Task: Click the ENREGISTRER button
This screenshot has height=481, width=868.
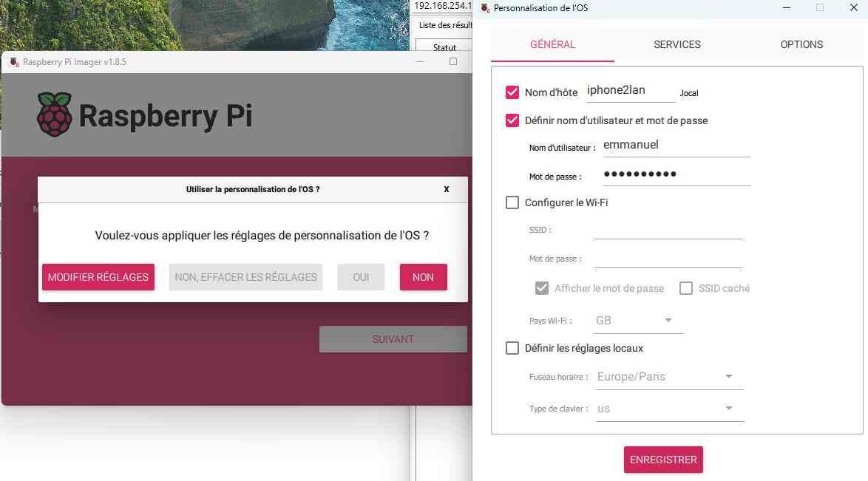Action: tap(663, 460)
